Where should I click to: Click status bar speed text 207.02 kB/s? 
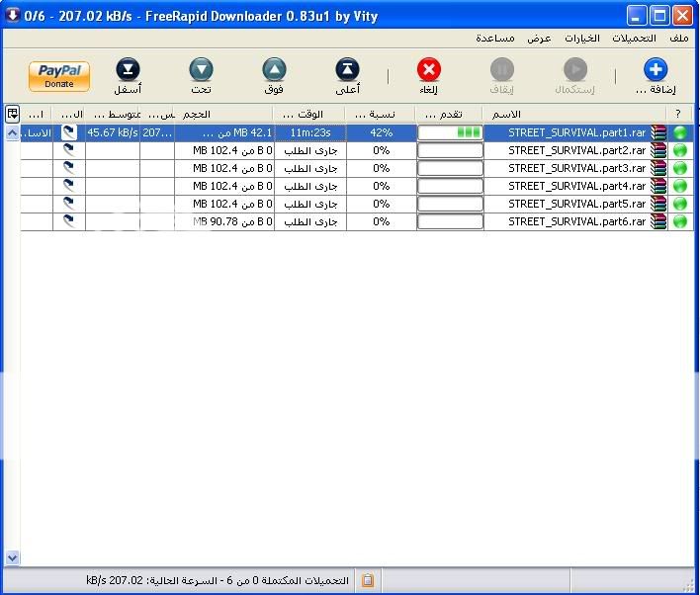tap(115, 580)
